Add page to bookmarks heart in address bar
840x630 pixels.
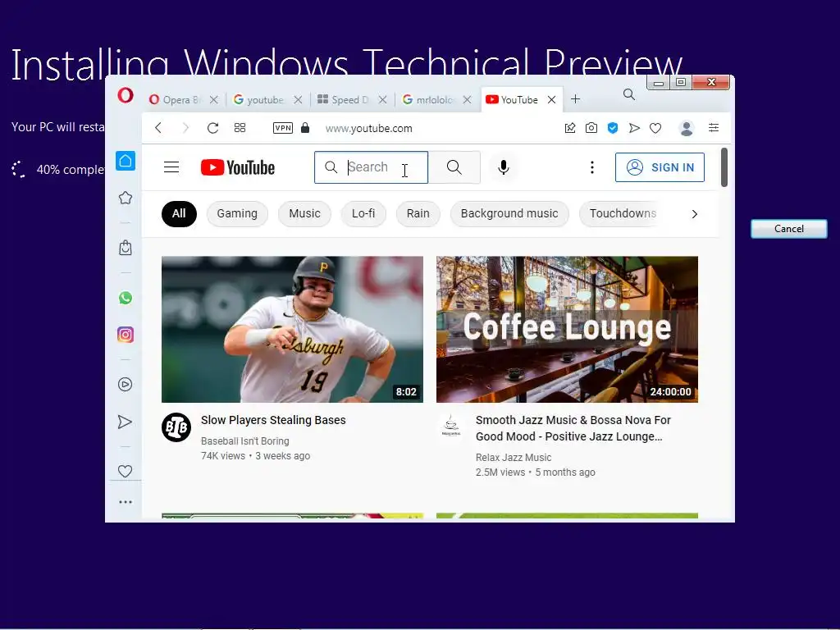click(655, 128)
